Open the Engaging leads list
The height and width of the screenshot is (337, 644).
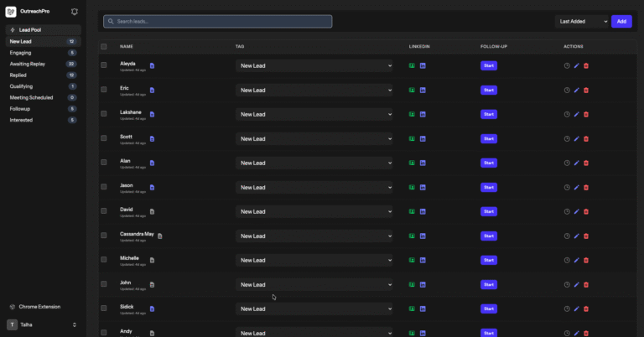pos(43,53)
